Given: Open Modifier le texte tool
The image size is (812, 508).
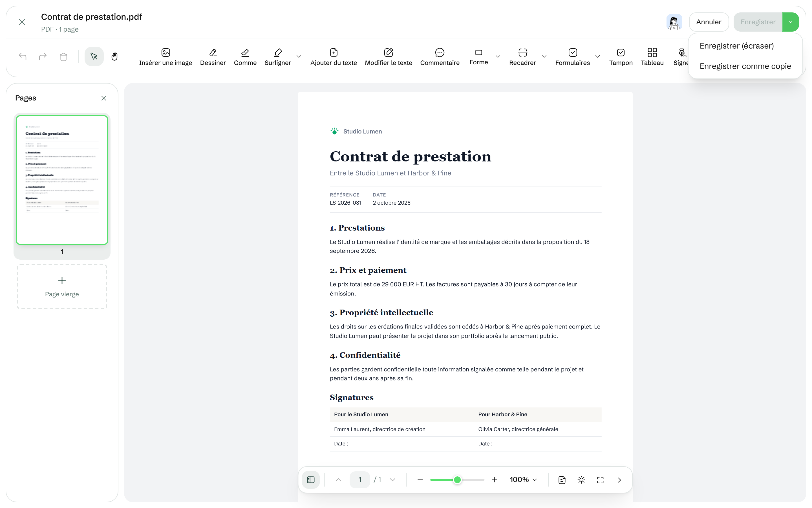Looking at the screenshot, I should (x=388, y=57).
